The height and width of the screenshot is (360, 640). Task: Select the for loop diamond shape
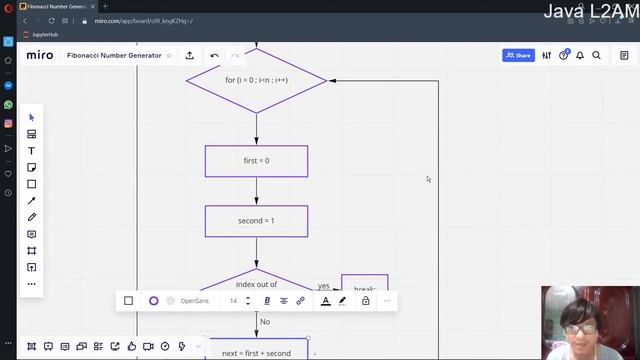tap(256, 81)
